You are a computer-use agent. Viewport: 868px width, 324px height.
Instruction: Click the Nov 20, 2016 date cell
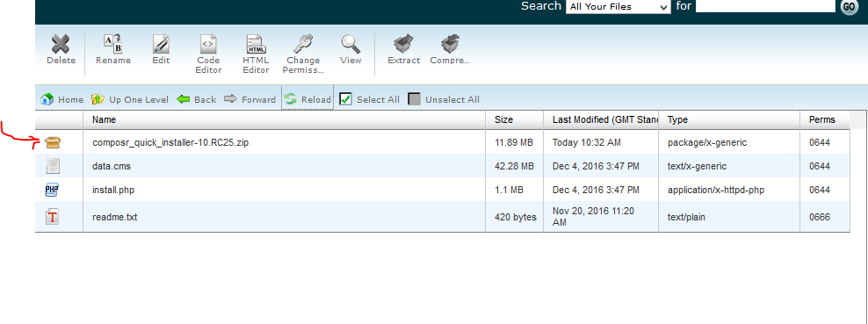pos(593,217)
